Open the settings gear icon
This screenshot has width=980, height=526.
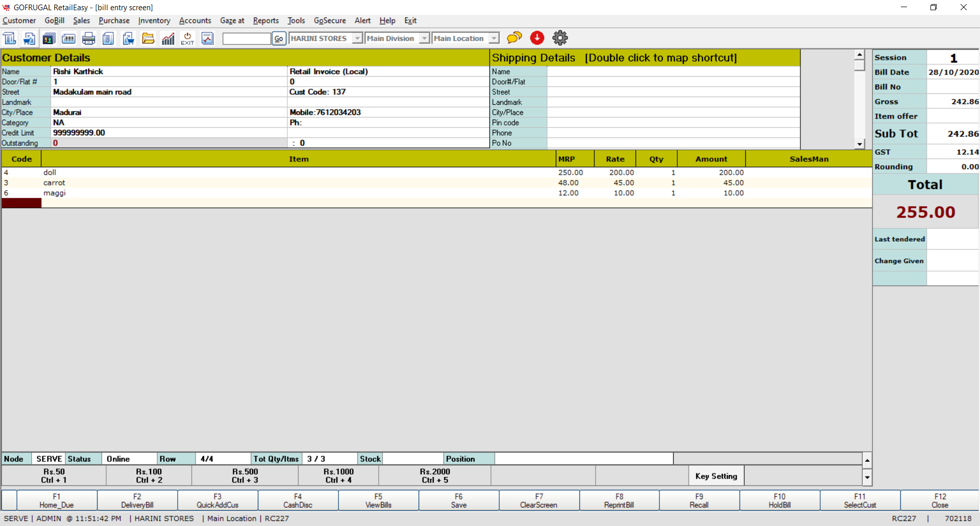click(x=560, y=38)
